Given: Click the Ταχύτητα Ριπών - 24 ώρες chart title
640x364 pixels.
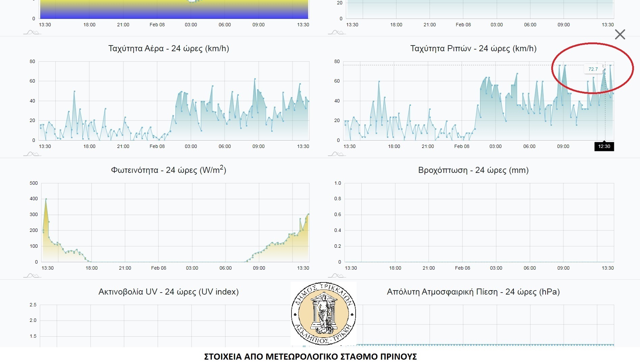Looking at the screenshot, I should click(x=473, y=49).
